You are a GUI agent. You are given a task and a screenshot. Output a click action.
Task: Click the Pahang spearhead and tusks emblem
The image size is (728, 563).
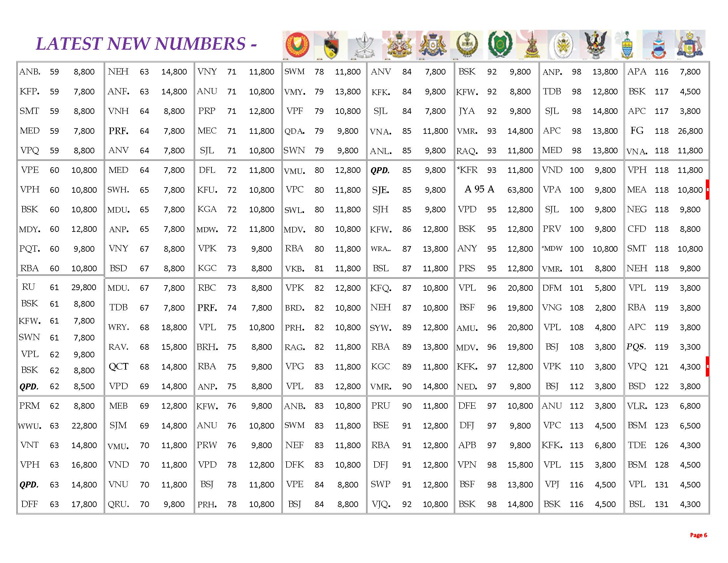coord(364,46)
